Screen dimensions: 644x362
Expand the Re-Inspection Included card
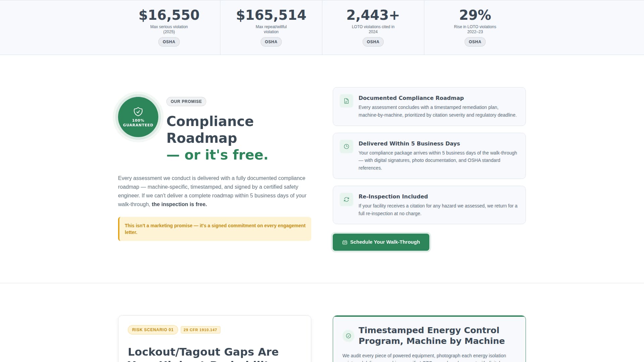(x=429, y=205)
